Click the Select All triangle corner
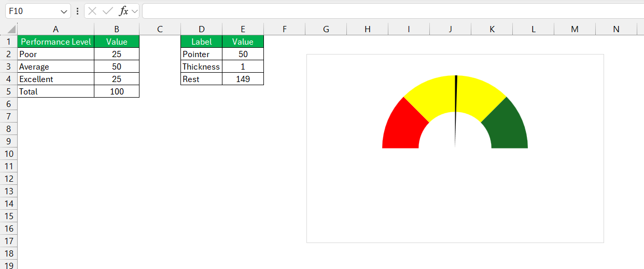The image size is (644, 269). click(11, 30)
